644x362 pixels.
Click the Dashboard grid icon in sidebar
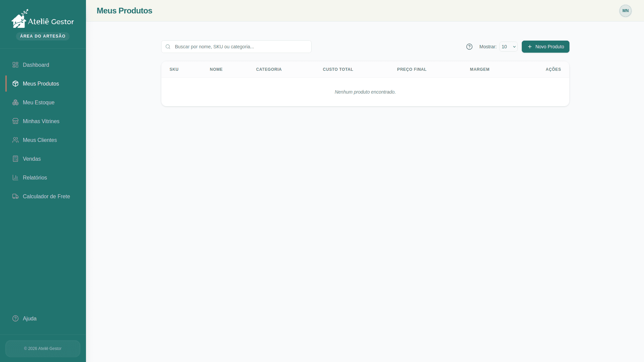pos(15,65)
